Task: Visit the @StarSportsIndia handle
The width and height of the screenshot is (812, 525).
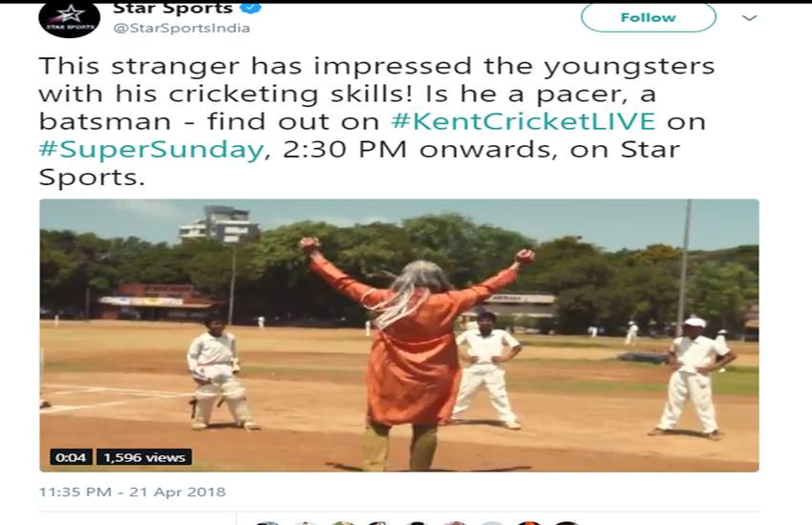Action: click(x=182, y=28)
